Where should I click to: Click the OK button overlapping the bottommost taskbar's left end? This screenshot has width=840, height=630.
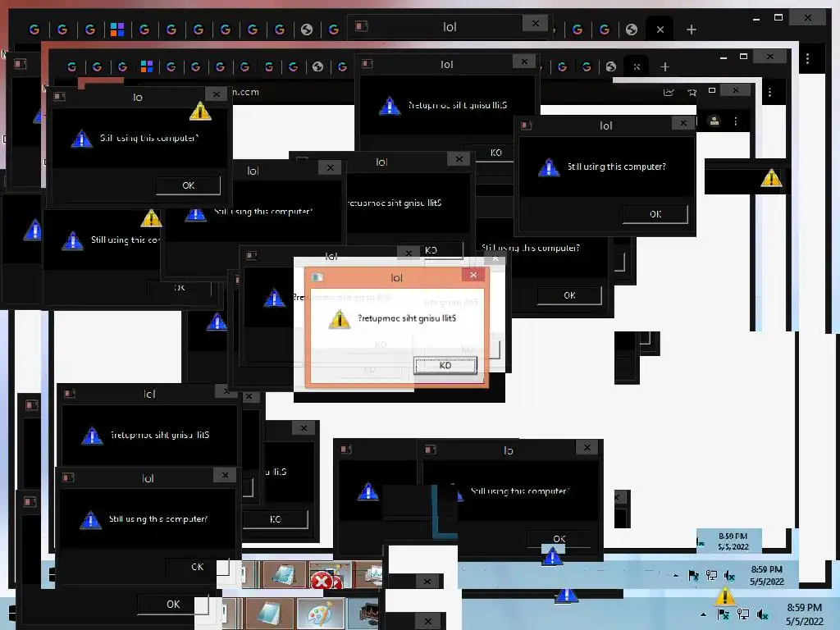coord(173,605)
